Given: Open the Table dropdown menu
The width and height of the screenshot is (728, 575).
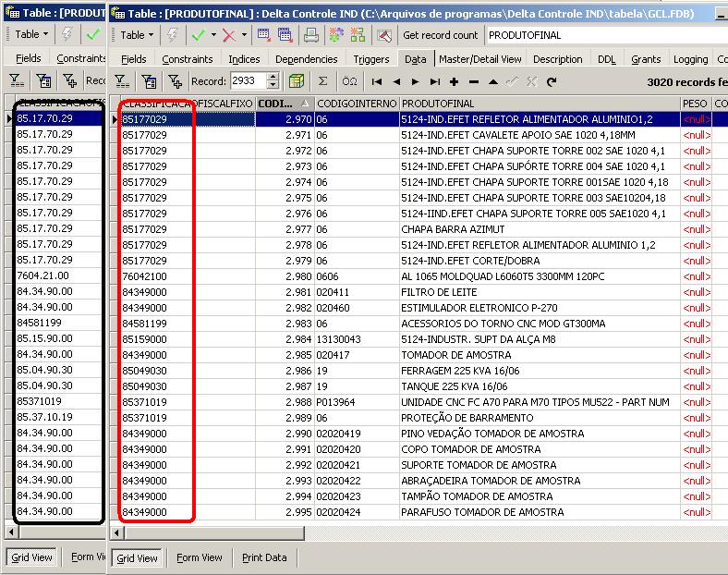Looking at the screenshot, I should [137, 35].
